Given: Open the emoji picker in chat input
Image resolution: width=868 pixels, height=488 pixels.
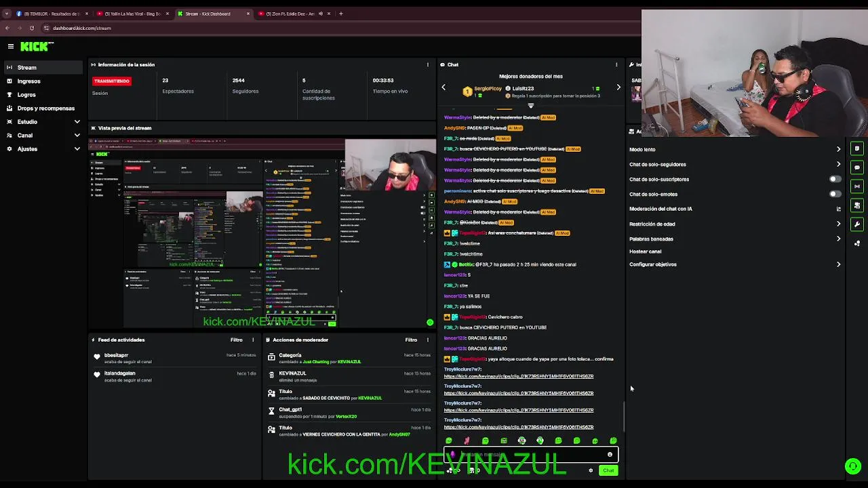Looking at the screenshot, I should tap(610, 455).
